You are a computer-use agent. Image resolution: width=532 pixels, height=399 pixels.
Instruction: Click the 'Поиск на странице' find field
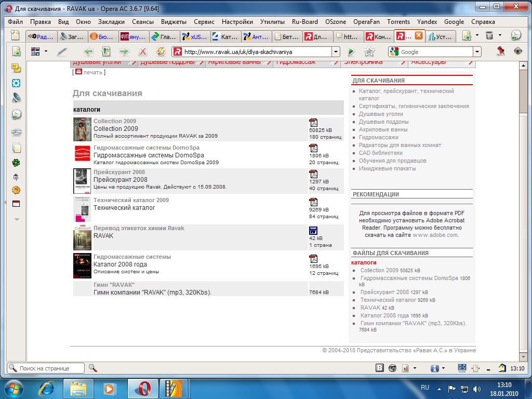pos(46,368)
